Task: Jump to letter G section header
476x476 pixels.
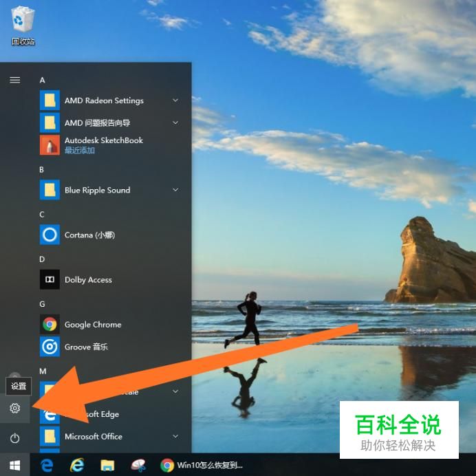Action: (42, 304)
